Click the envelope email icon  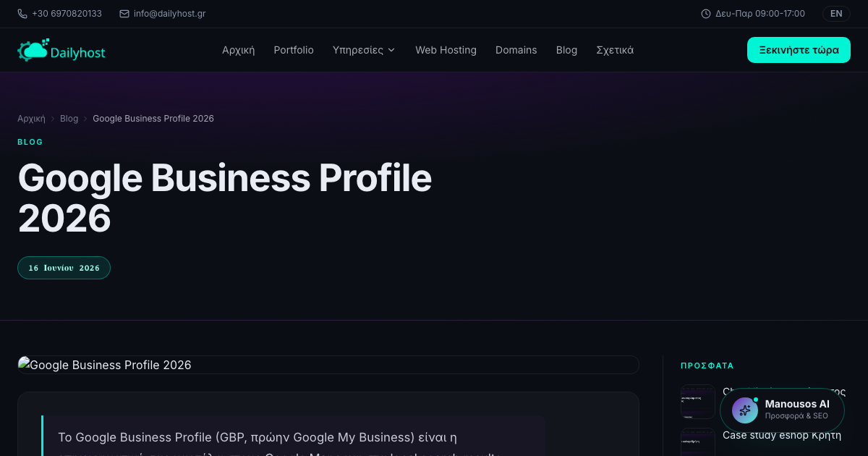(124, 14)
